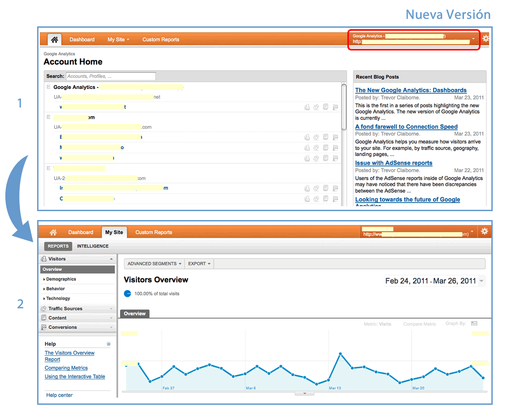Viewport: 520px width, 420px height.
Task: Click 'Compare Metric' above the chart
Action: (419, 324)
